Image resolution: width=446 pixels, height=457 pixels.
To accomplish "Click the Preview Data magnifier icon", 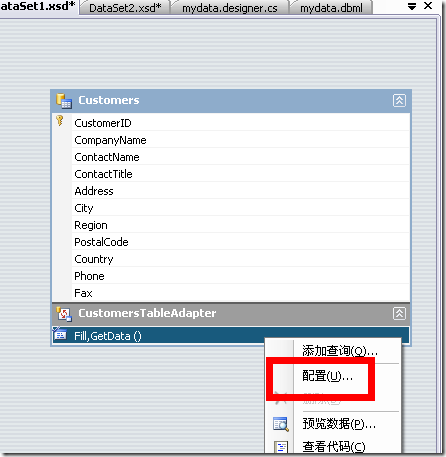I will coord(281,424).
